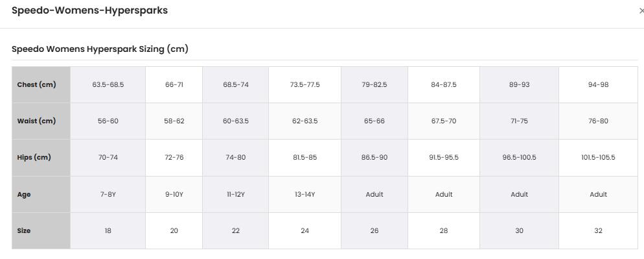Screen dimensions: 644x259
Task: Select the Chest (cm) row header
Action: click(x=41, y=85)
